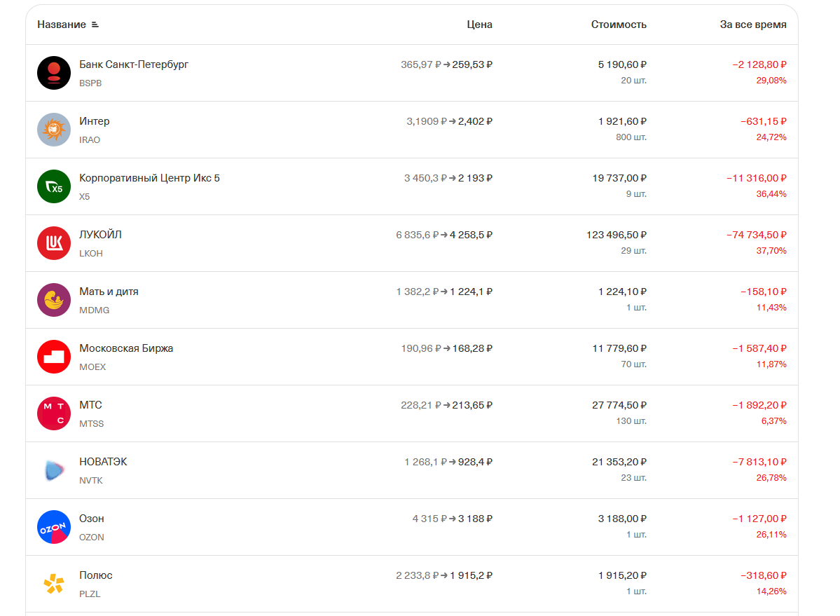Open the Банк Санкт-Петербург stock name

pyautogui.click(x=134, y=64)
